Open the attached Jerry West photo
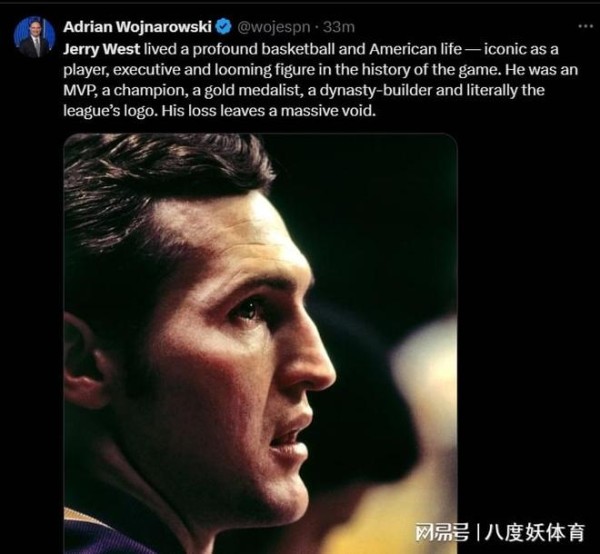Image resolution: width=600 pixels, height=554 pixels. tap(260, 343)
